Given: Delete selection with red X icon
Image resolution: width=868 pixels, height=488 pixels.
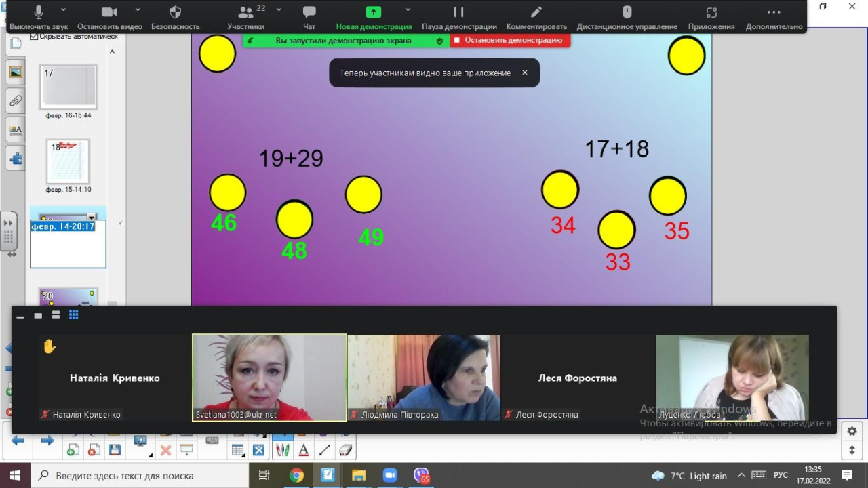Looking at the screenshot, I should pos(165,449).
